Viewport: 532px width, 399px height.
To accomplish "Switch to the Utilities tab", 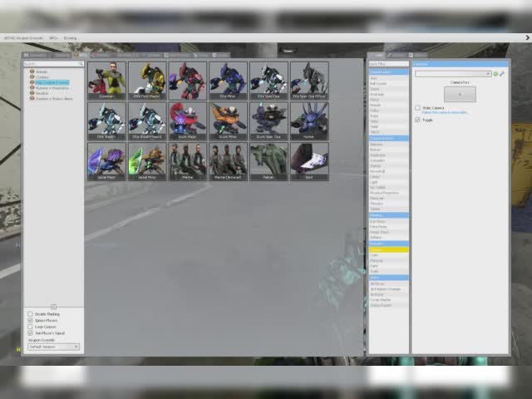I will [420, 55].
